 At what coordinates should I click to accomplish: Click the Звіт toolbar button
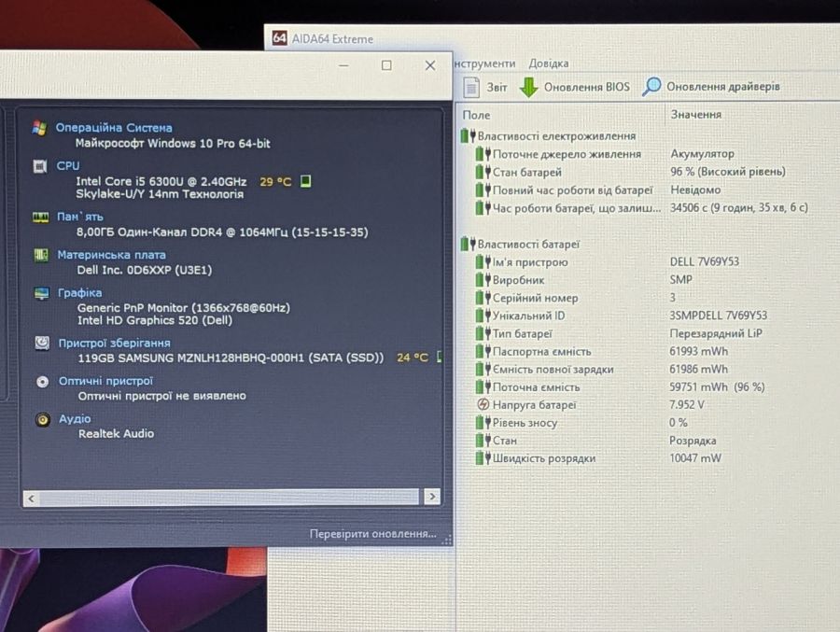pos(485,88)
